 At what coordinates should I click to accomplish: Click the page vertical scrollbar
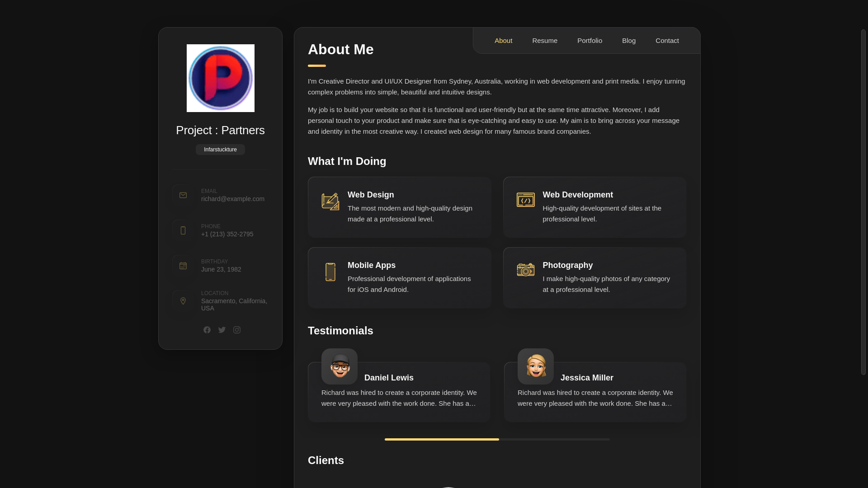[863, 202]
